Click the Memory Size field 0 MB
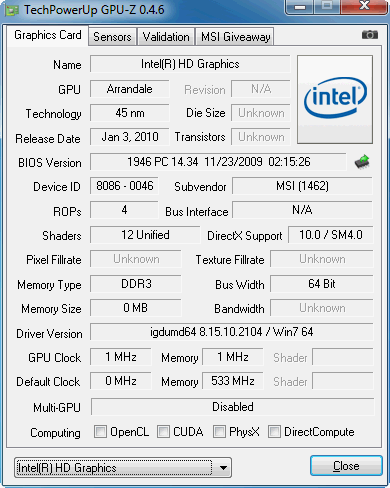 coord(136,308)
